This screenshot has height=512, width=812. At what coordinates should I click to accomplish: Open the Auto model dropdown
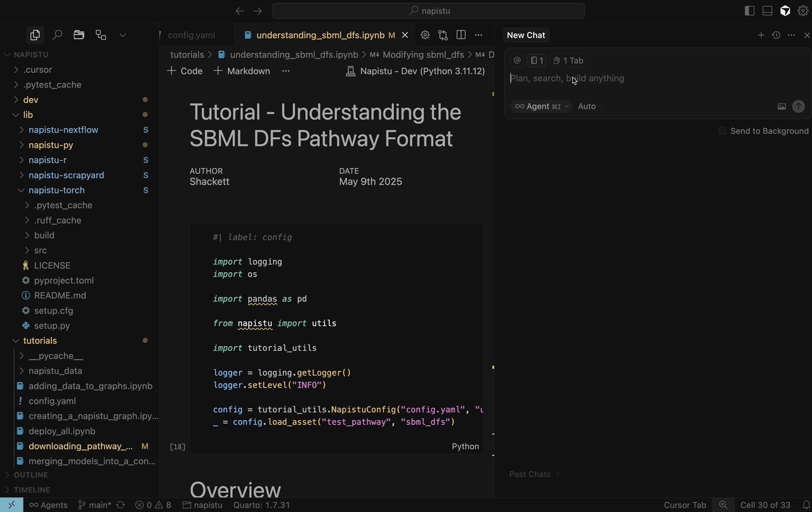[590, 106]
